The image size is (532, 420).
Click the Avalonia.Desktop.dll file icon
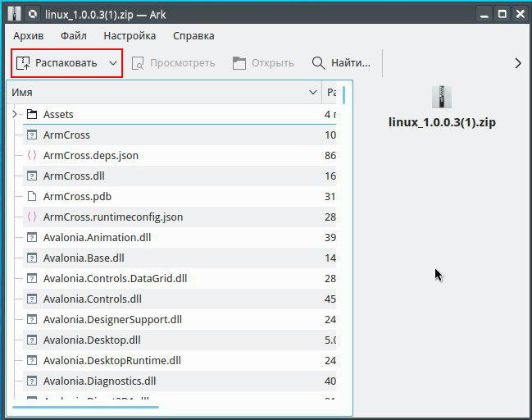pos(32,340)
